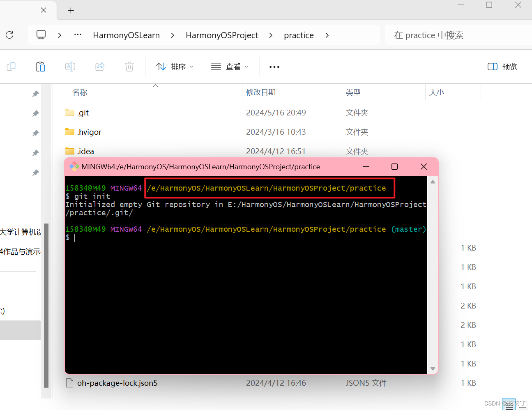Click the Share icon in Explorer toolbar
The width and height of the screenshot is (532, 410).
coord(100,67)
